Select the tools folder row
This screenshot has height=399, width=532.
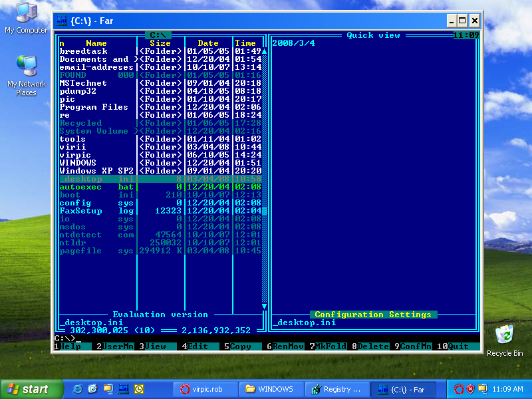point(160,139)
